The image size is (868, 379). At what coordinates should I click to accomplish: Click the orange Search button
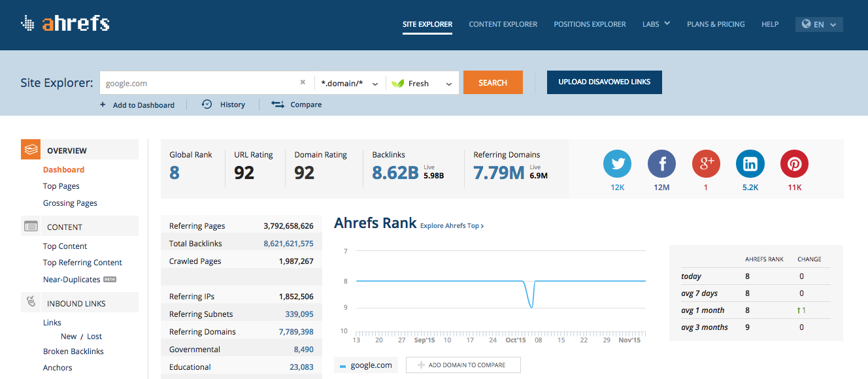pyautogui.click(x=493, y=82)
